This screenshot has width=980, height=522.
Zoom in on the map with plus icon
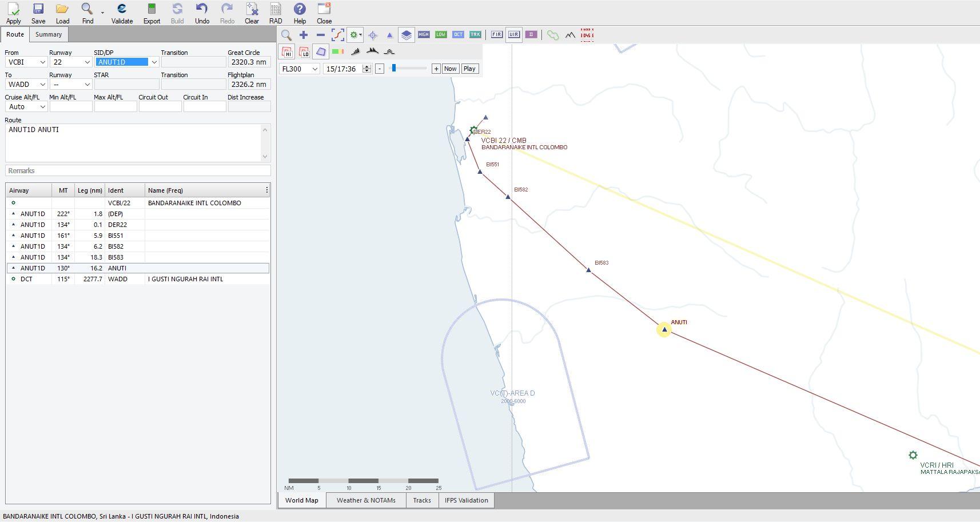[x=304, y=35]
